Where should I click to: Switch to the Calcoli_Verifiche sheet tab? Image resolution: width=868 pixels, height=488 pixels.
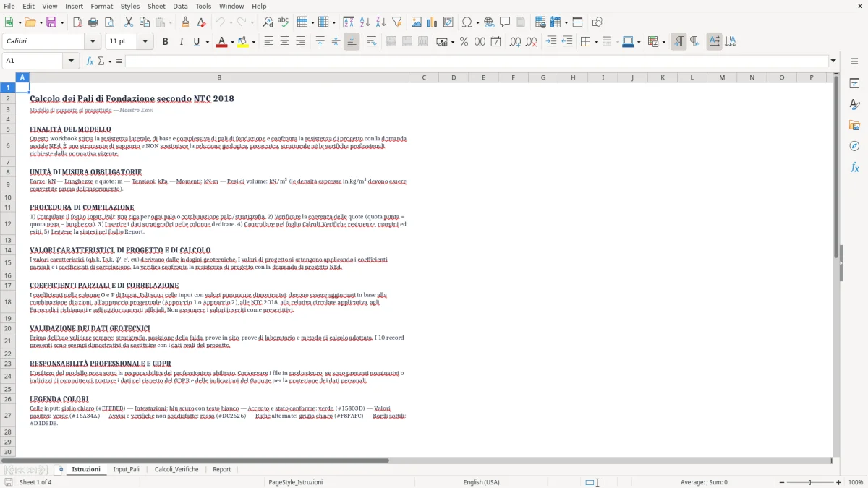176,469
